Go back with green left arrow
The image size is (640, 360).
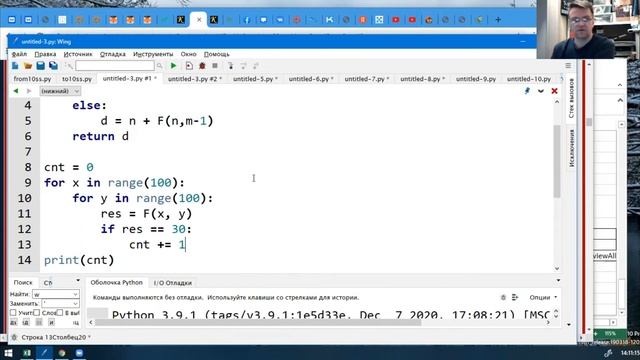tap(16, 91)
